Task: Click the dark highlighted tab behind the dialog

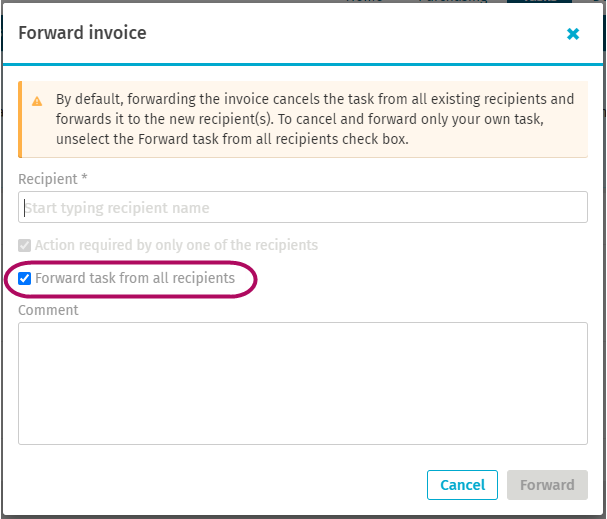Action: click(539, 1)
